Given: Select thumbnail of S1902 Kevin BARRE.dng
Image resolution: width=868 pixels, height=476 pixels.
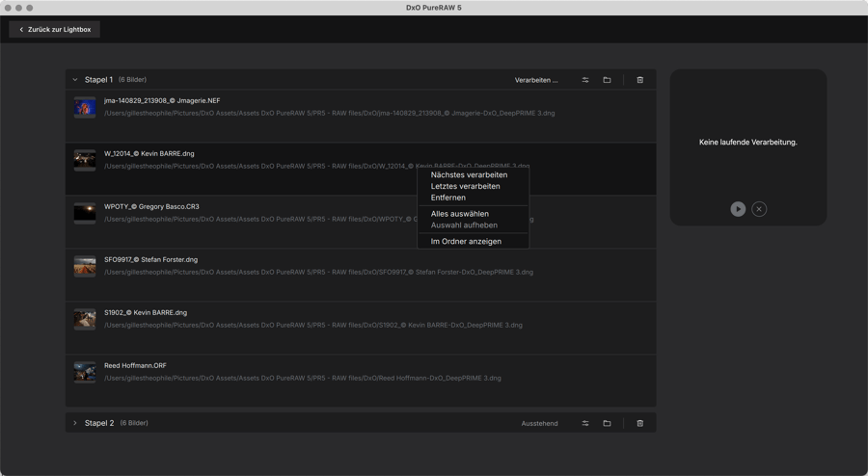Looking at the screenshot, I should pyautogui.click(x=85, y=320).
